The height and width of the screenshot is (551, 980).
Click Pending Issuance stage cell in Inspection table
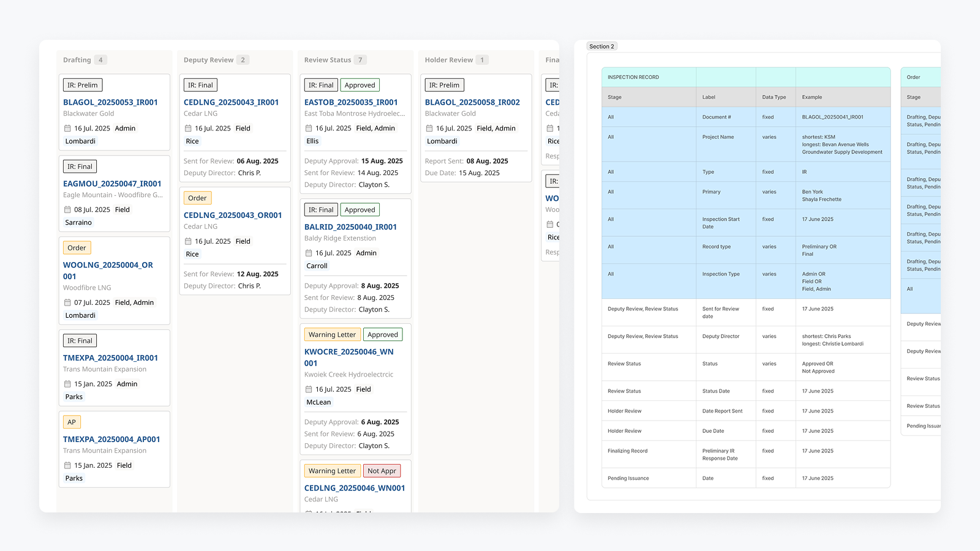[x=649, y=478]
